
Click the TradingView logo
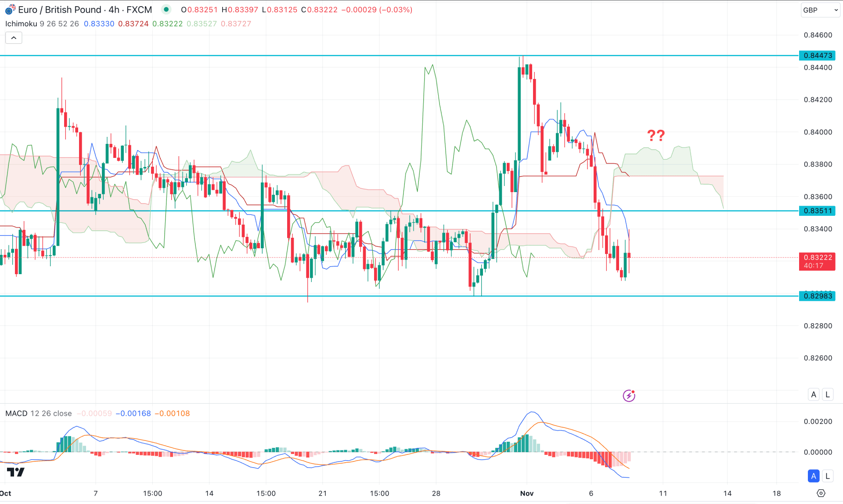[16, 472]
